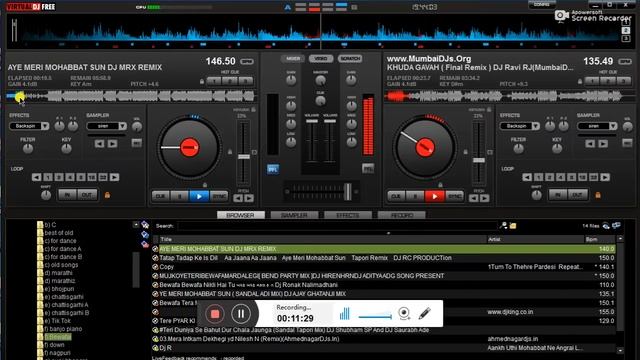Sort by Bpm column header
640x360 pixels.
[591, 240]
